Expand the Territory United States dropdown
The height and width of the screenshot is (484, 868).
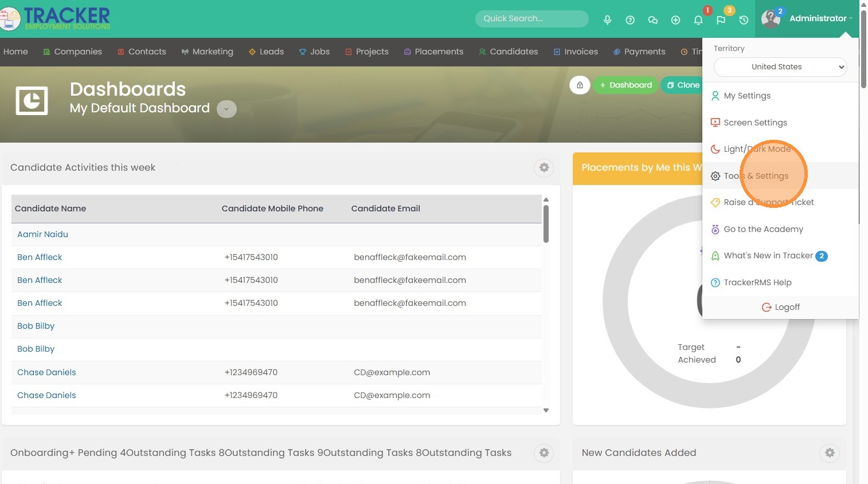click(x=780, y=67)
